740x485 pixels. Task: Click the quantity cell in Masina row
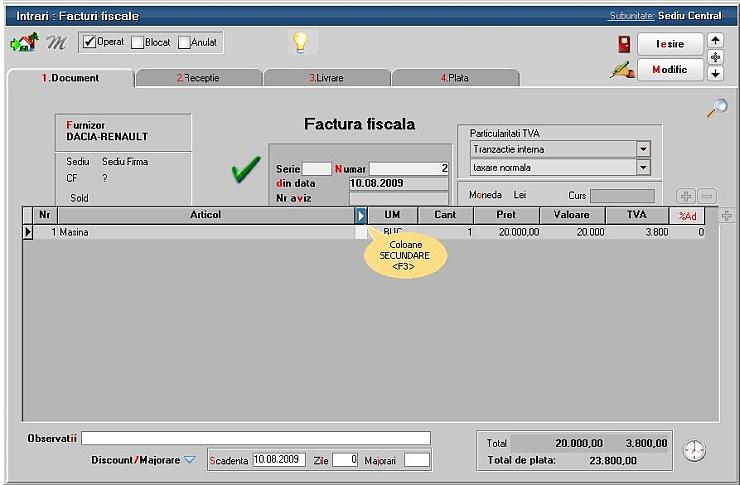(446, 232)
